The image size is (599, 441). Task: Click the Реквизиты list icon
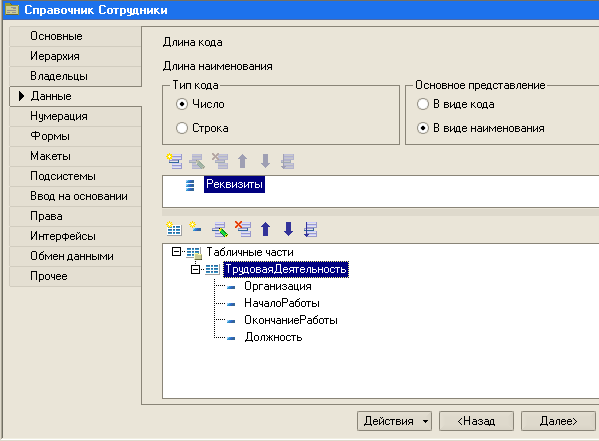190,185
